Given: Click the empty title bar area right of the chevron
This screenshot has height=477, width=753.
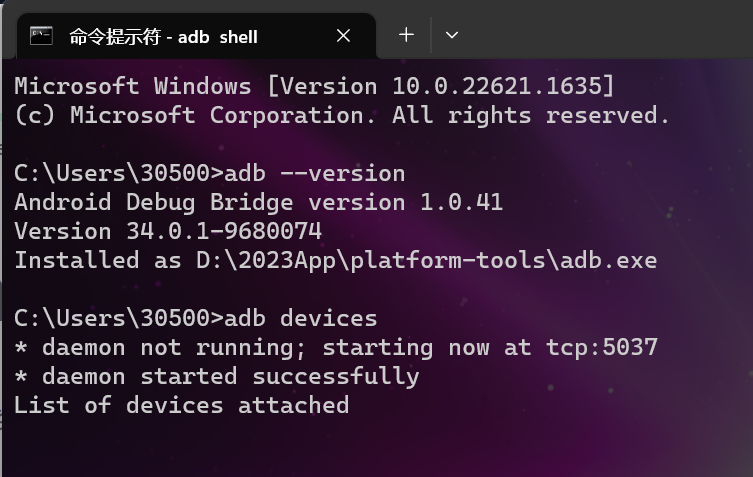Looking at the screenshot, I should 605,29.
